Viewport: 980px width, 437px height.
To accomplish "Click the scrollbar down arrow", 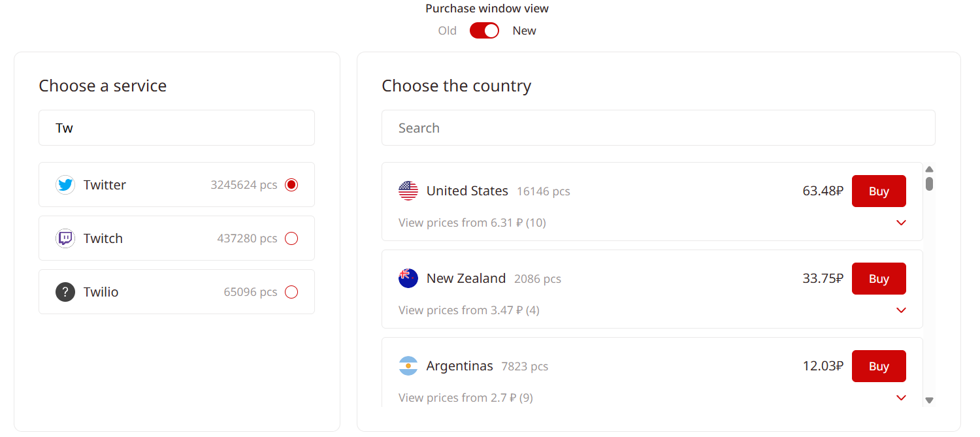I will point(930,400).
